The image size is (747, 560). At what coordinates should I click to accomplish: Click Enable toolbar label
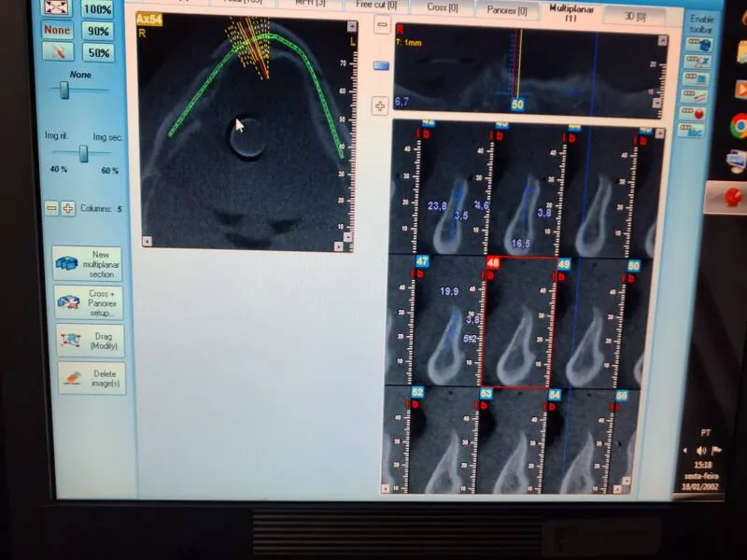702,24
